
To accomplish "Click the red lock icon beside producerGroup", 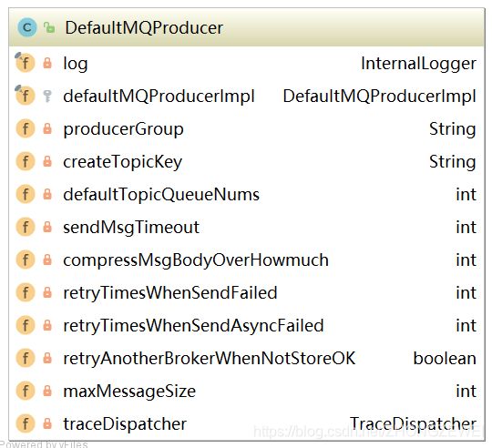I will click(x=47, y=128).
